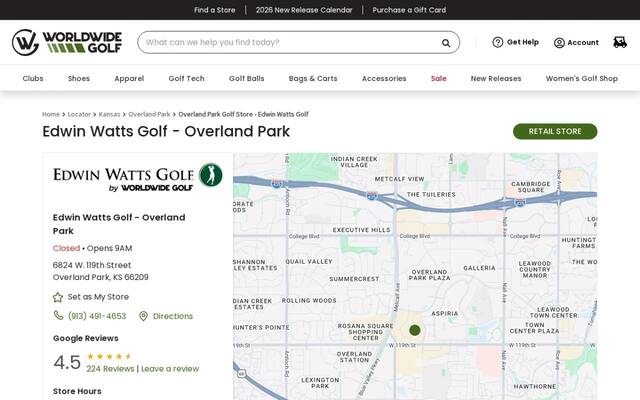Click the 'Overland Park, KS 66209' text
Viewport: 640px width, 400px height.
tap(101, 277)
